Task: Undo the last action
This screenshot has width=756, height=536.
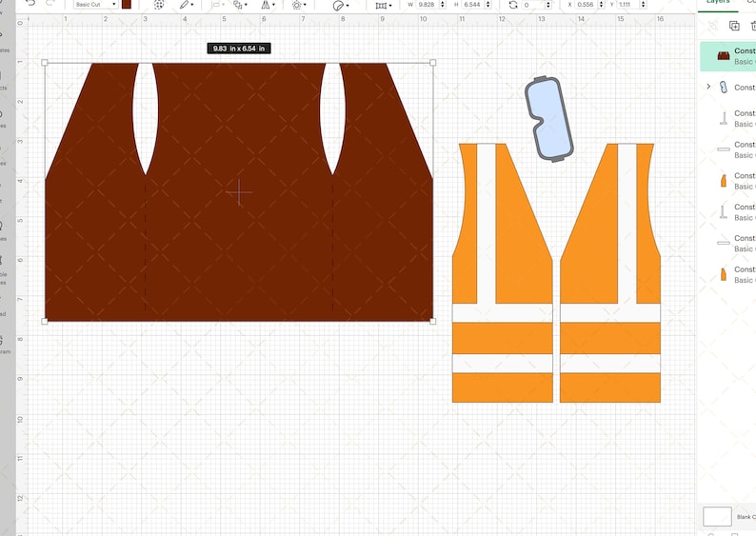Action: point(30,4)
